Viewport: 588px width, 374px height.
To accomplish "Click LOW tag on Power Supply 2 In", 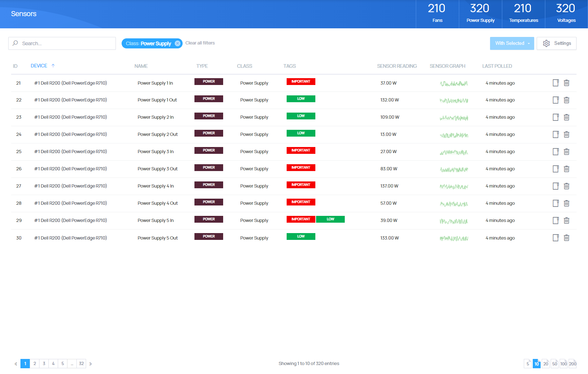I will point(301,116).
